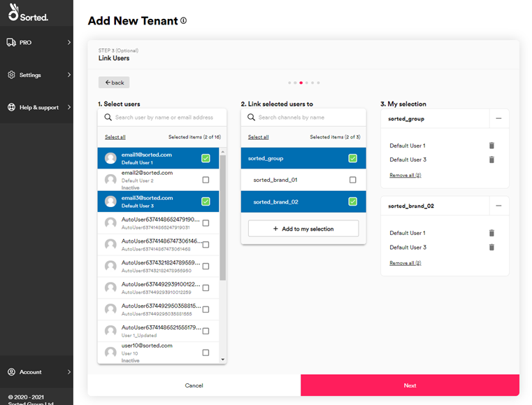Image resolution: width=532 pixels, height=405 pixels.
Task: Click the Account person icon
Action: click(x=11, y=372)
